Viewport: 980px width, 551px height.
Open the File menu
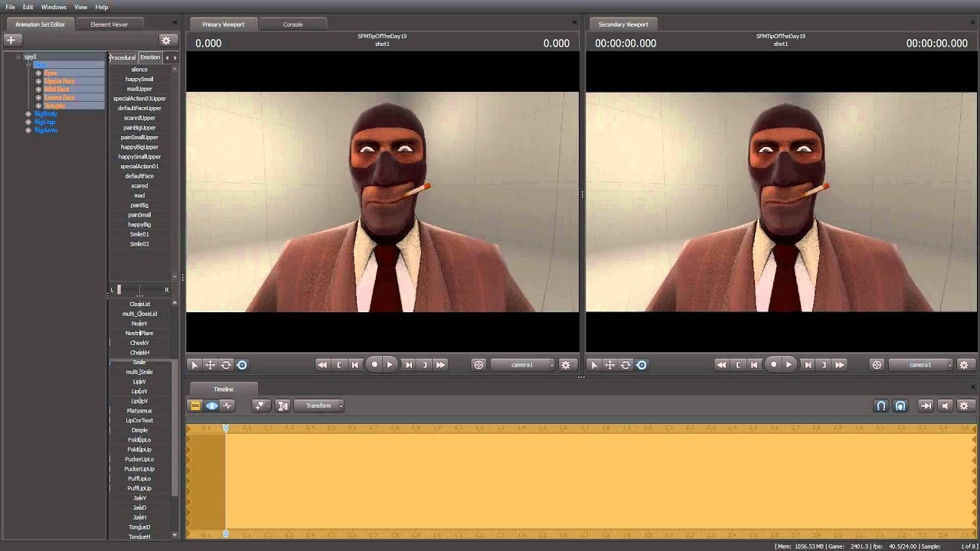point(10,7)
